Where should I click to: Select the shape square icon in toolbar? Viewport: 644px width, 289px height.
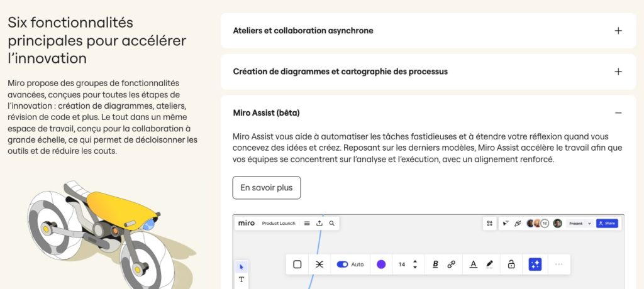(x=297, y=264)
